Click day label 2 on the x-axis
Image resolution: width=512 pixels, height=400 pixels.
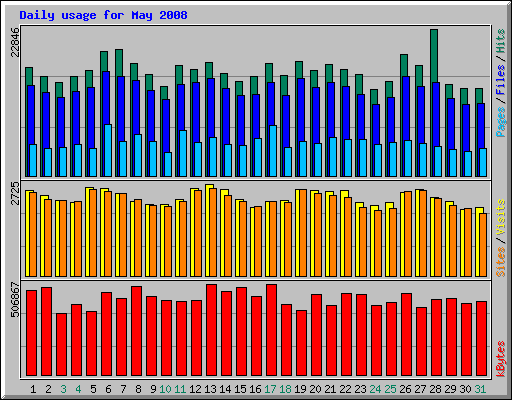(48, 389)
